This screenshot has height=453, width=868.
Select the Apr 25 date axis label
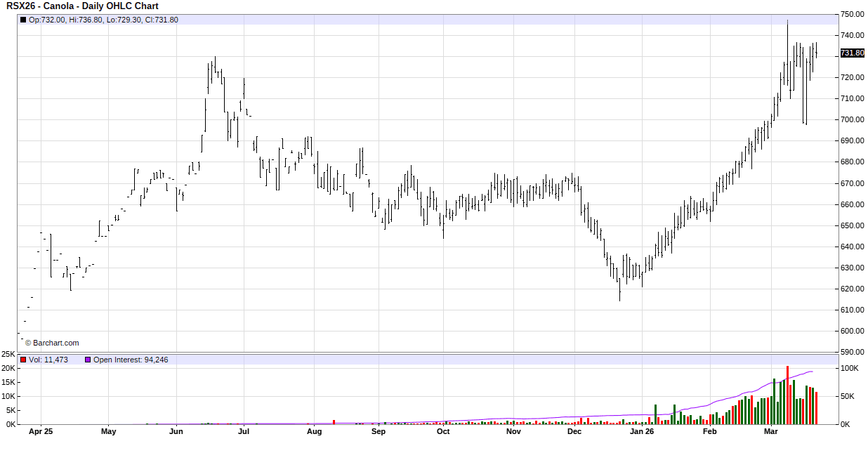pos(41,432)
